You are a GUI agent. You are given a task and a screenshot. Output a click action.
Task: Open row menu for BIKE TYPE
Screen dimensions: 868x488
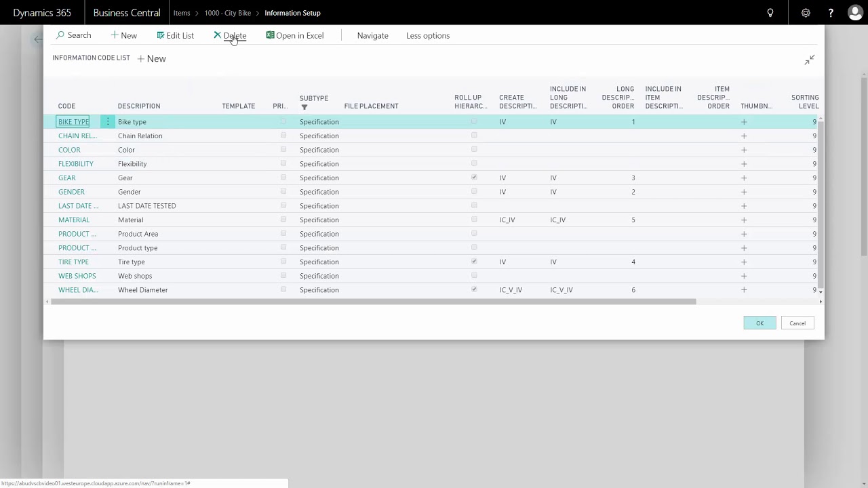[x=107, y=122]
